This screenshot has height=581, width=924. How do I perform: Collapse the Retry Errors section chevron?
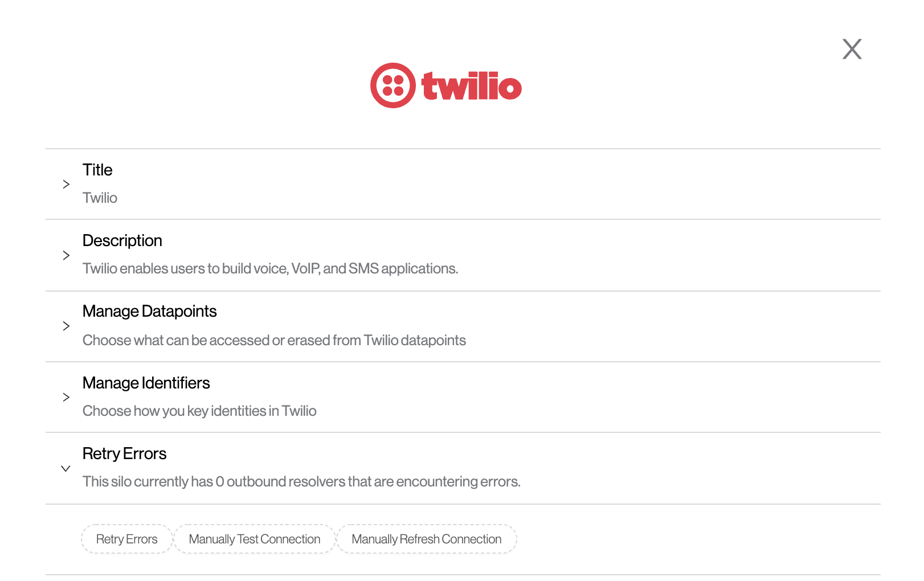pos(66,468)
